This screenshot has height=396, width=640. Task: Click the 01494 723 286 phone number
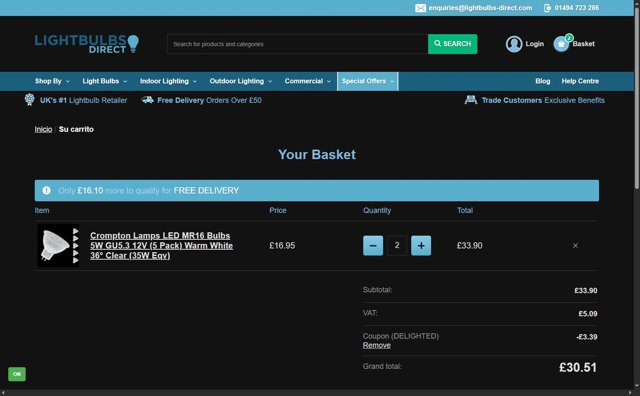[x=577, y=8]
